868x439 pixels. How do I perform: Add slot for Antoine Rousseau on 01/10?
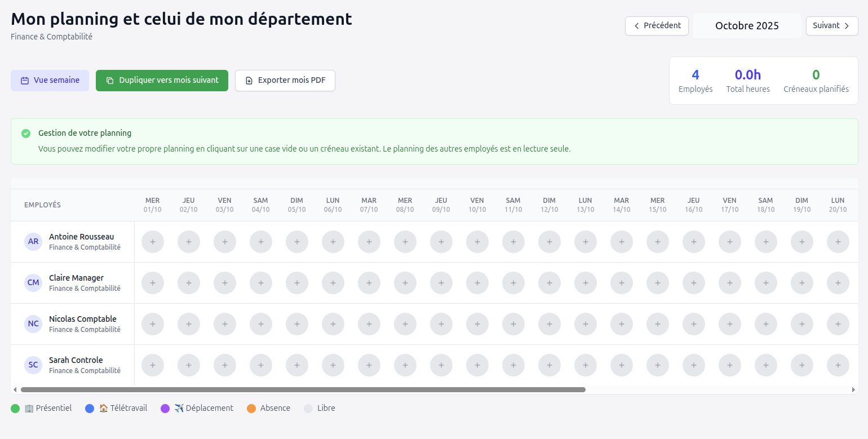153,242
